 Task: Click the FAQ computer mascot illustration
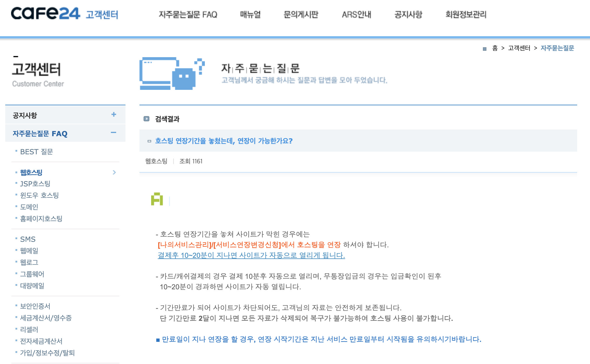pos(172,73)
